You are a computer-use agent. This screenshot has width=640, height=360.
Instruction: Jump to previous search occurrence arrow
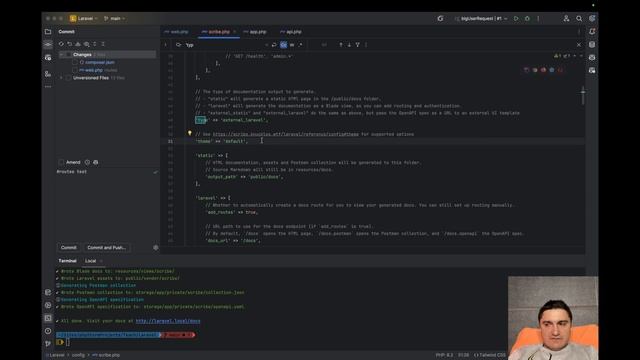tap(341, 45)
